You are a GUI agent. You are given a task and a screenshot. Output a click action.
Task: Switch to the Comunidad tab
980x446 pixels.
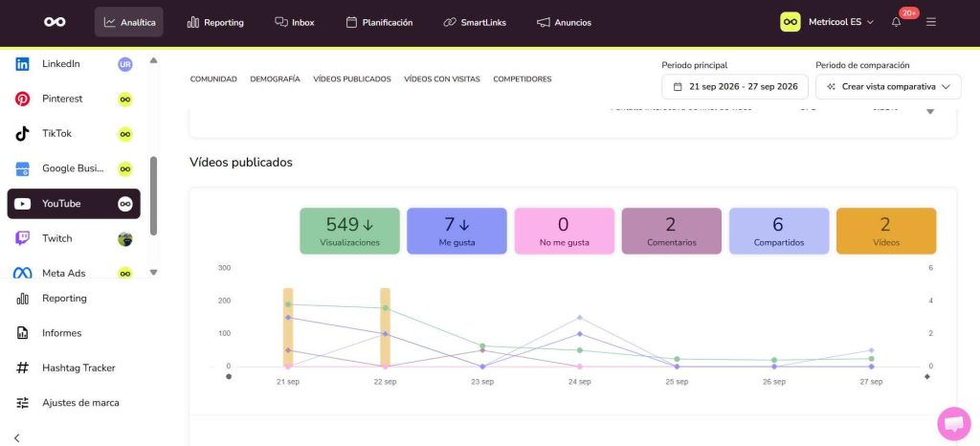pos(213,79)
